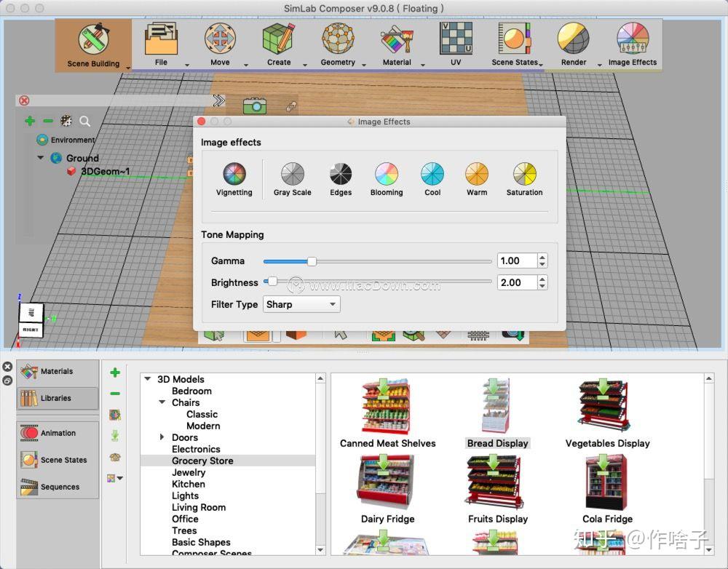Select Dairy Fridge model thumbnail

385,482
